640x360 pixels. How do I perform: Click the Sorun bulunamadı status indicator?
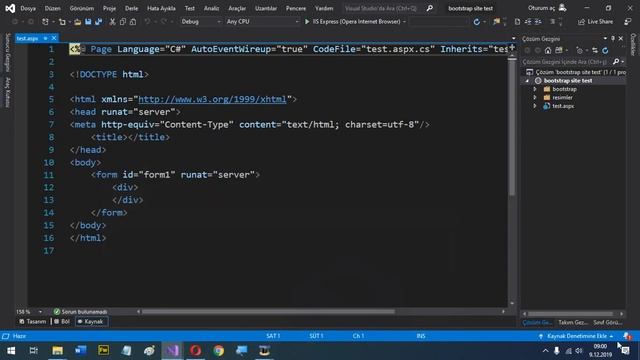click(80, 312)
